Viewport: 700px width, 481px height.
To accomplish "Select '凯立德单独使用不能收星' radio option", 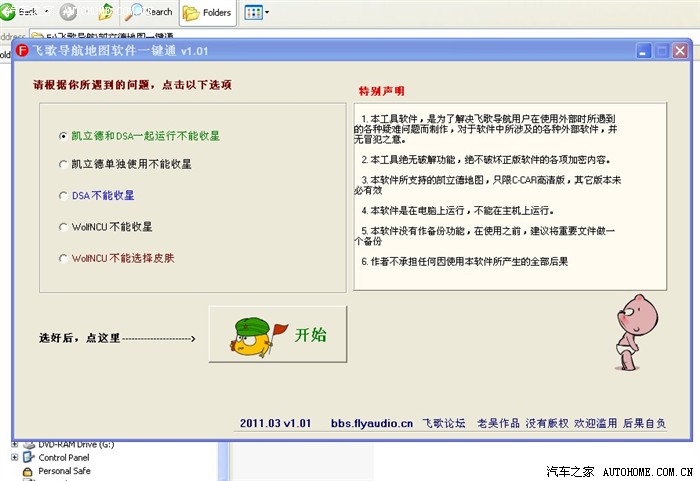I will pos(64,164).
